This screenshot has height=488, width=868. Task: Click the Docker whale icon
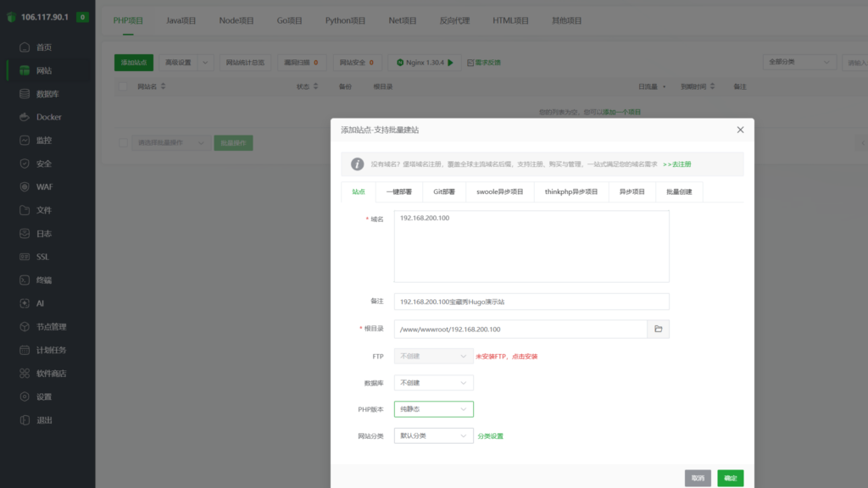(x=25, y=117)
